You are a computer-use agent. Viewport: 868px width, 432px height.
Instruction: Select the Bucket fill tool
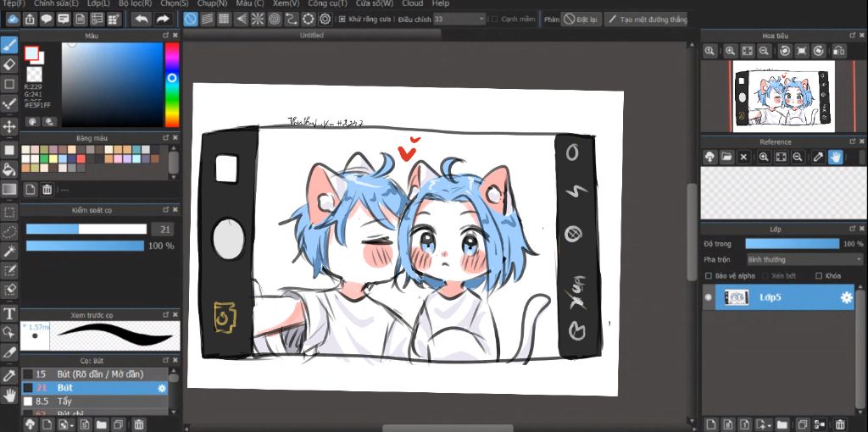tap(9, 169)
